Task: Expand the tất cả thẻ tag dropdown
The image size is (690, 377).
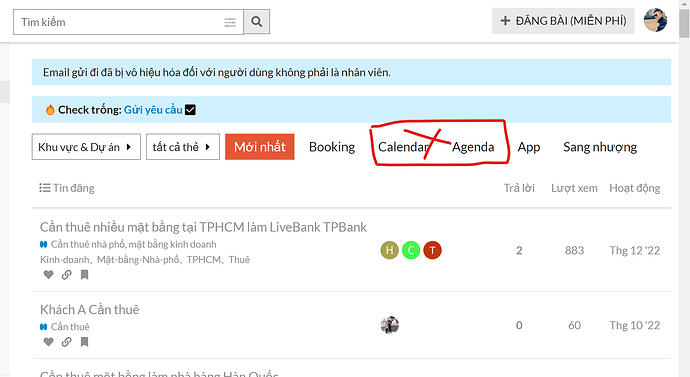Action: (x=183, y=147)
